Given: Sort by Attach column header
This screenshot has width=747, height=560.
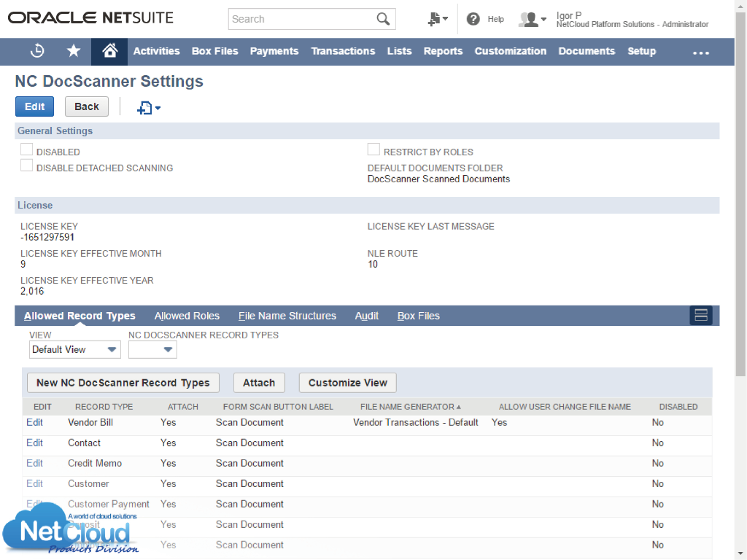Looking at the screenshot, I should tap(183, 407).
